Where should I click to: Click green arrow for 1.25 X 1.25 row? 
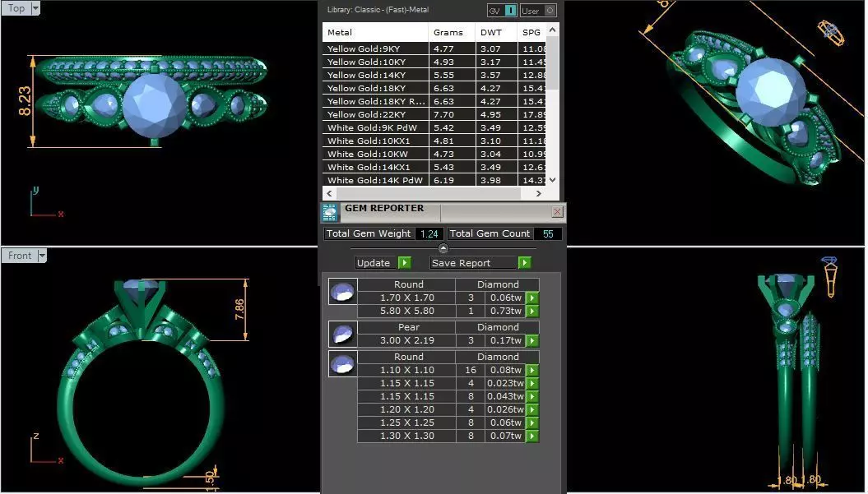pyautogui.click(x=532, y=422)
